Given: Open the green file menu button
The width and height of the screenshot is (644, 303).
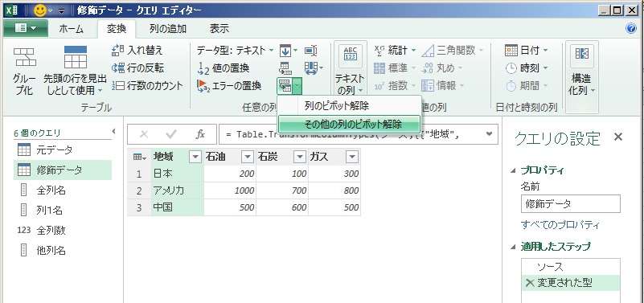Looking at the screenshot, I should pos(25,28).
